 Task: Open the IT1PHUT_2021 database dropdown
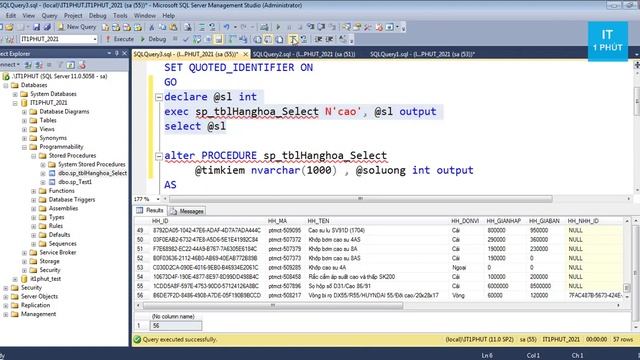click(95, 39)
